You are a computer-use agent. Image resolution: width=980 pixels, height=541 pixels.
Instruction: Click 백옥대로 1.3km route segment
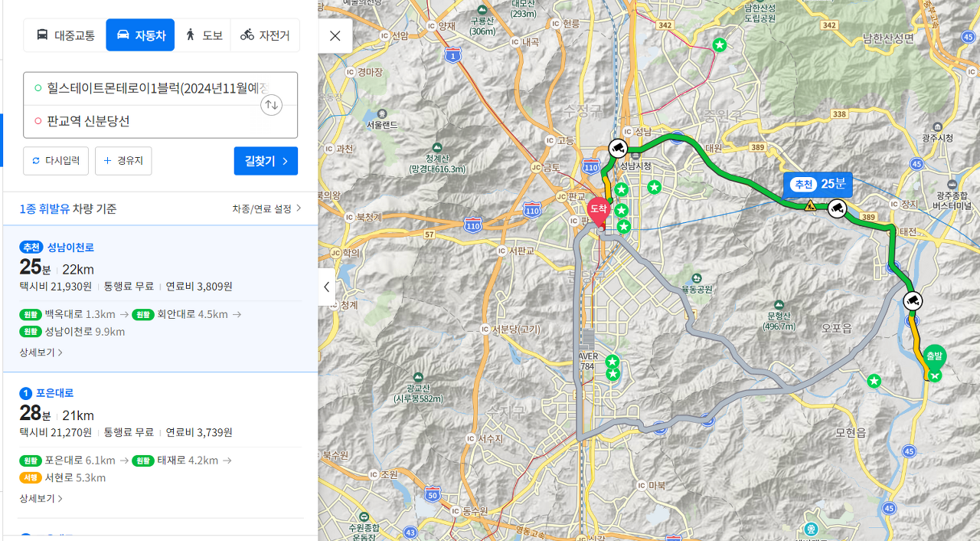[x=67, y=314]
